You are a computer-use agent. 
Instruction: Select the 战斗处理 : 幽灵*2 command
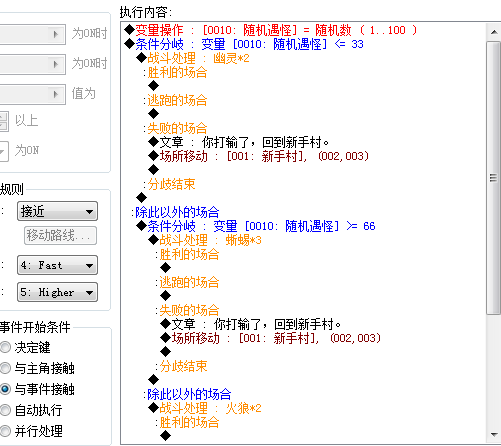coord(193,58)
